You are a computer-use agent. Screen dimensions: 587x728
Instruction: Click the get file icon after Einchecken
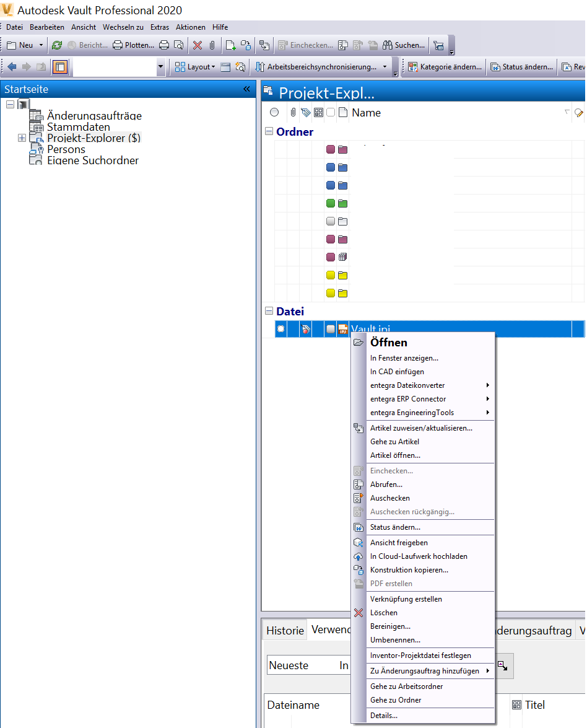pos(343,45)
